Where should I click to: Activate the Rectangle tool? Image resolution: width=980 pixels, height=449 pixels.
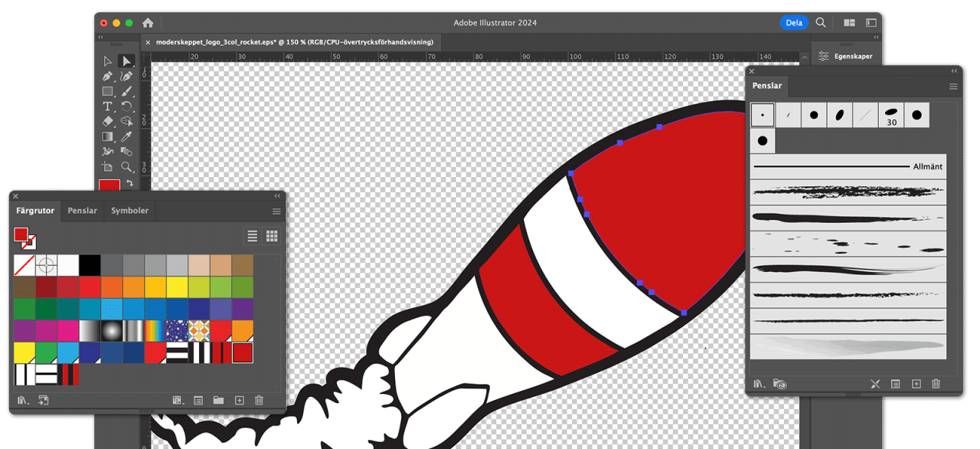click(x=106, y=91)
